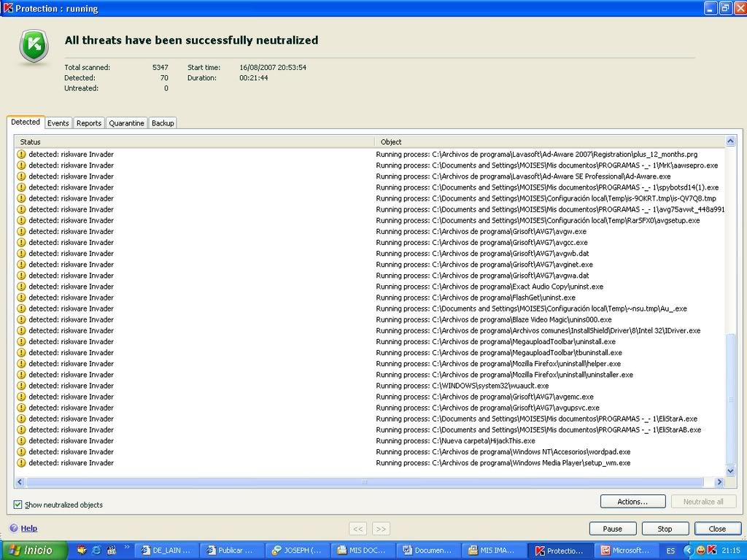
Task: Switch to the Microsoft... taskbar button
Action: click(x=625, y=551)
